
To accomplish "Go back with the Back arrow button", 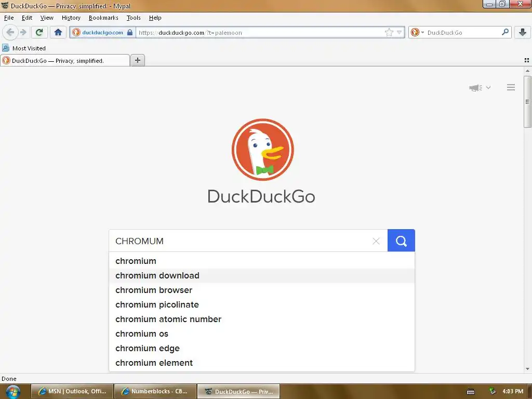I will [x=10, y=32].
